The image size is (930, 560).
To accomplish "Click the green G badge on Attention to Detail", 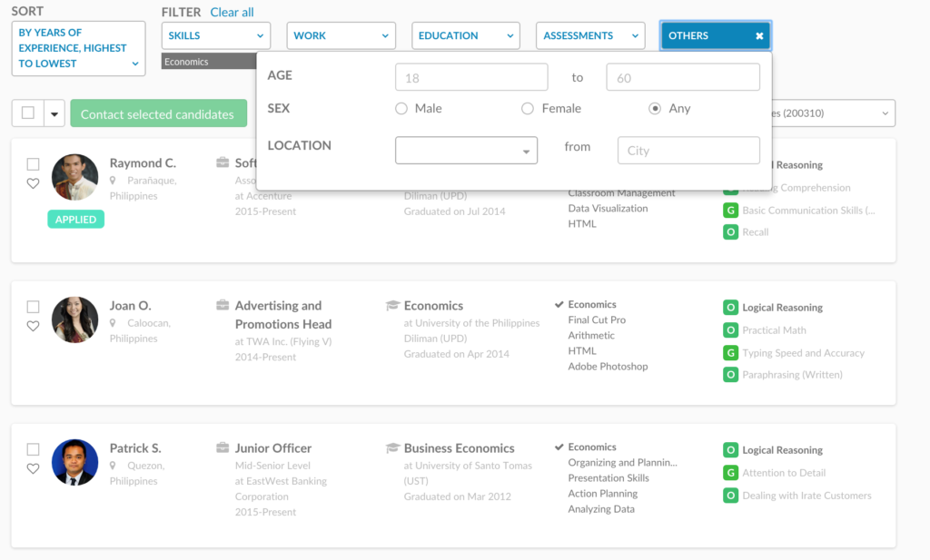I will [x=729, y=472].
